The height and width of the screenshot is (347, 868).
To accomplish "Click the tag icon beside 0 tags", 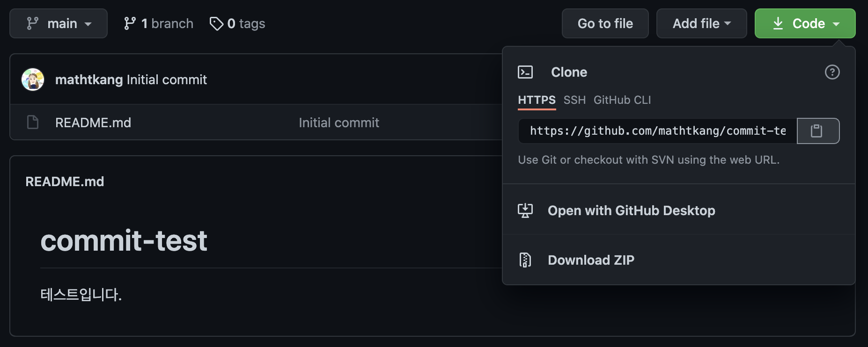I will (x=216, y=23).
